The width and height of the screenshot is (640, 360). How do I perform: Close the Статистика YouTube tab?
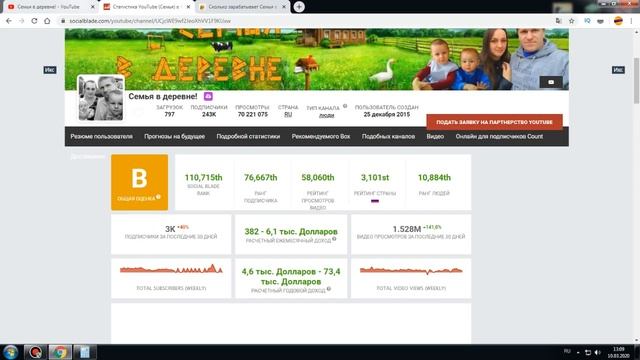(188, 7)
